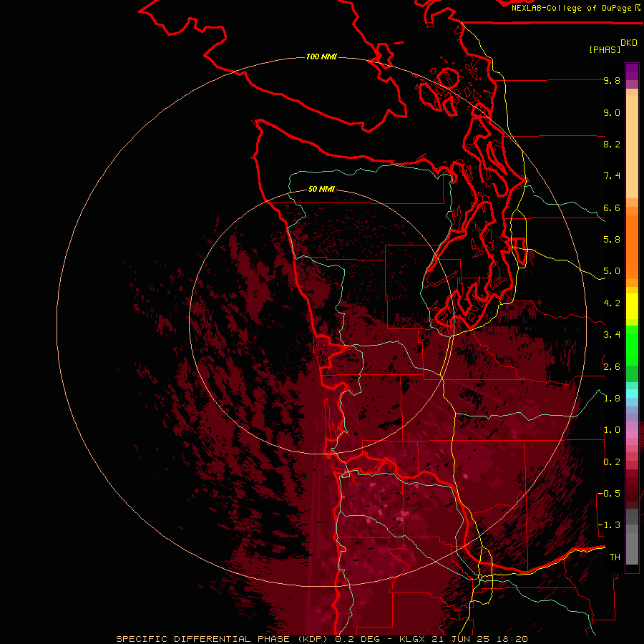Click the 8.2 scale value
The height and width of the screenshot is (644, 644).
click(x=612, y=144)
